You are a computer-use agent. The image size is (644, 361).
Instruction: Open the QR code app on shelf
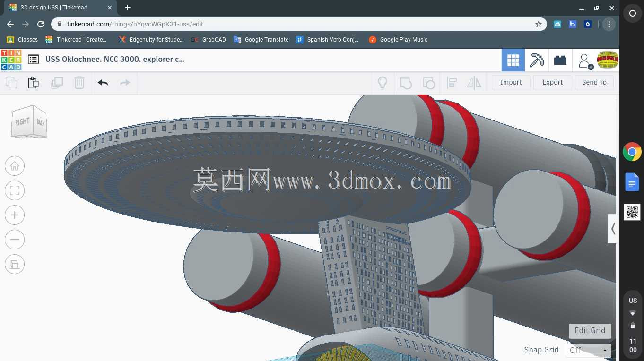tap(632, 212)
